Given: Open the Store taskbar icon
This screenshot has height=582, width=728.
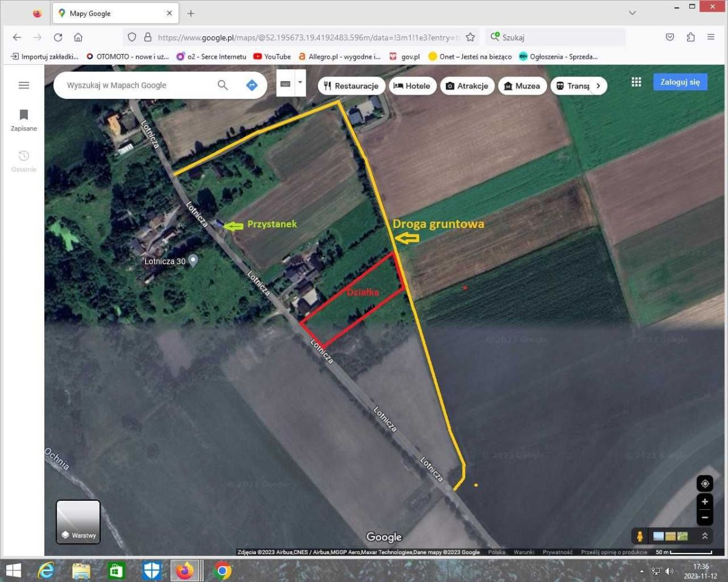Looking at the screenshot, I should 116,570.
